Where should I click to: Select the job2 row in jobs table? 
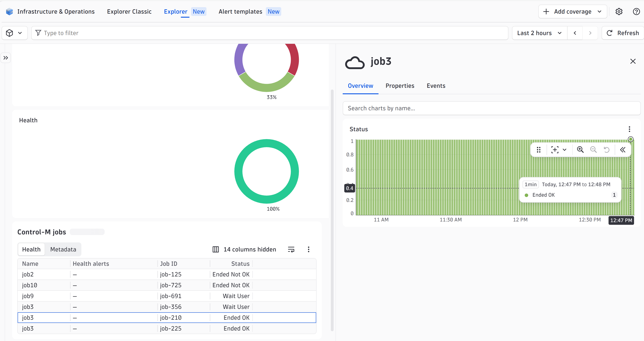(167, 274)
